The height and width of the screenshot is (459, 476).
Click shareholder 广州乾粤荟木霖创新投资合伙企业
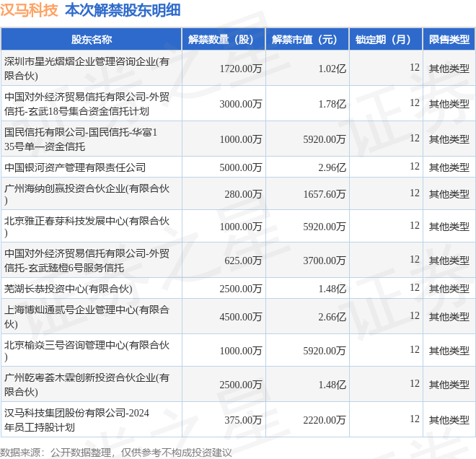[87, 385]
